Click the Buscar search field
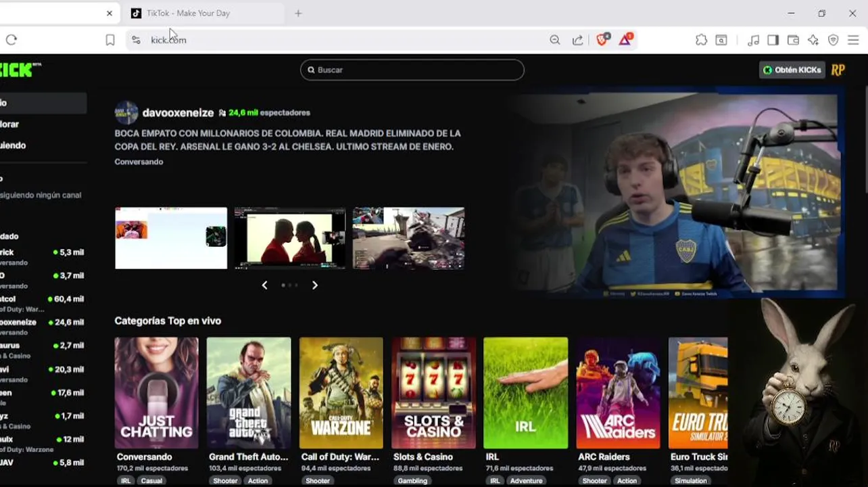Viewport: 868px width, 487px height. (412, 70)
